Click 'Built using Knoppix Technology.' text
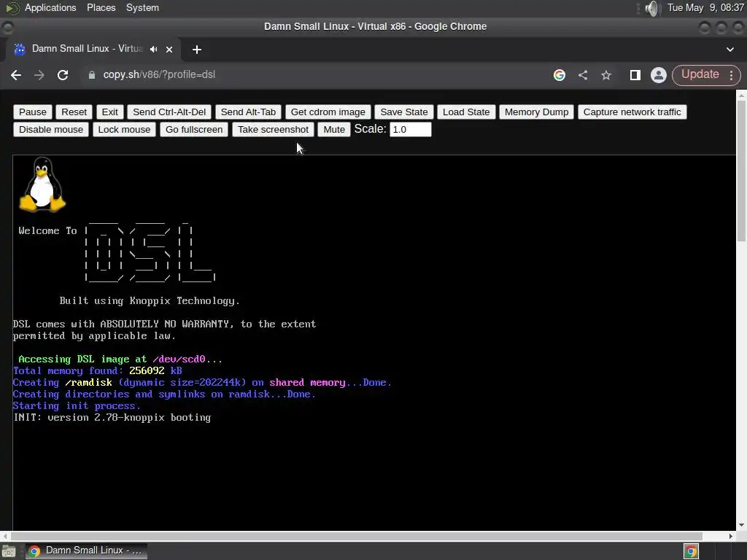Viewport: 747px width, 560px height. pyautogui.click(x=150, y=301)
